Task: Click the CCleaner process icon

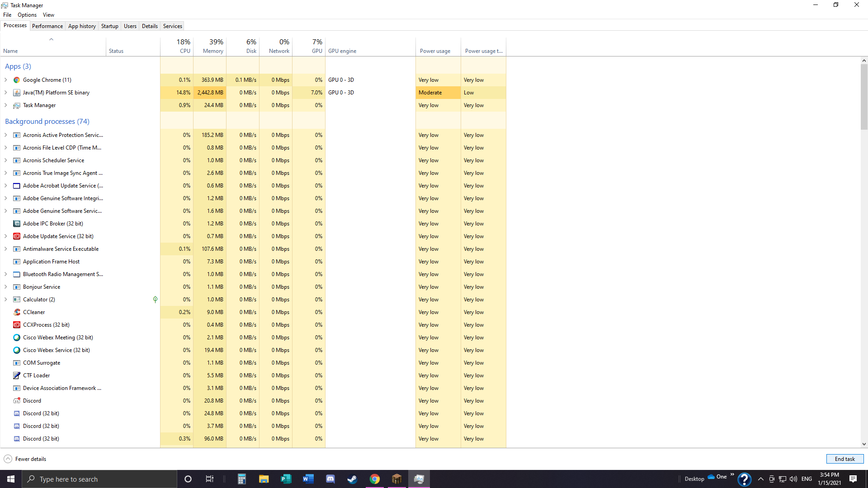Action: click(x=17, y=312)
